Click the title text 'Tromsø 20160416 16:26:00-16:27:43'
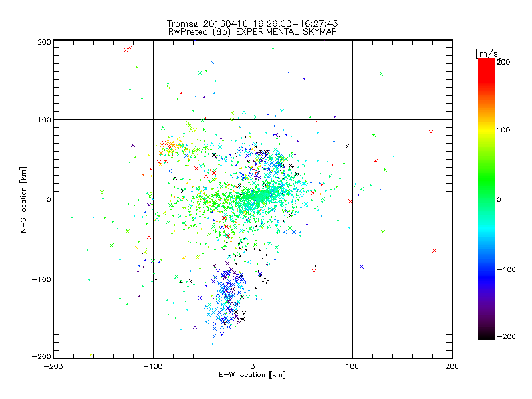 click(x=252, y=23)
